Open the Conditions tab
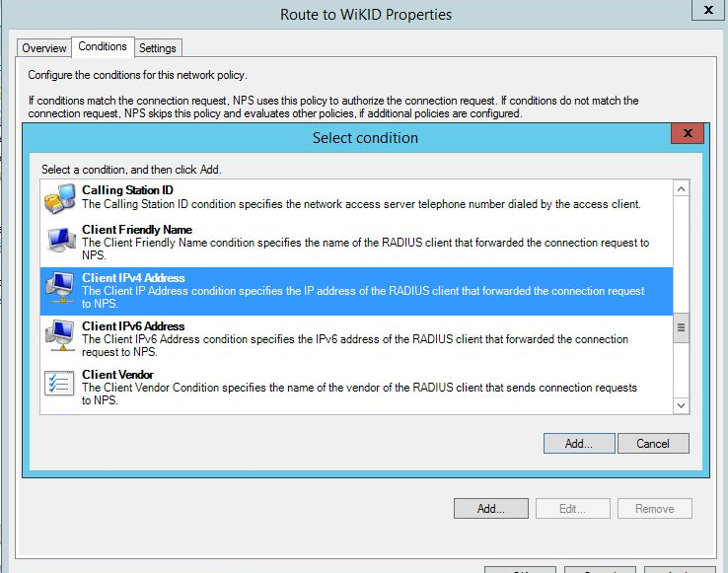 click(103, 47)
